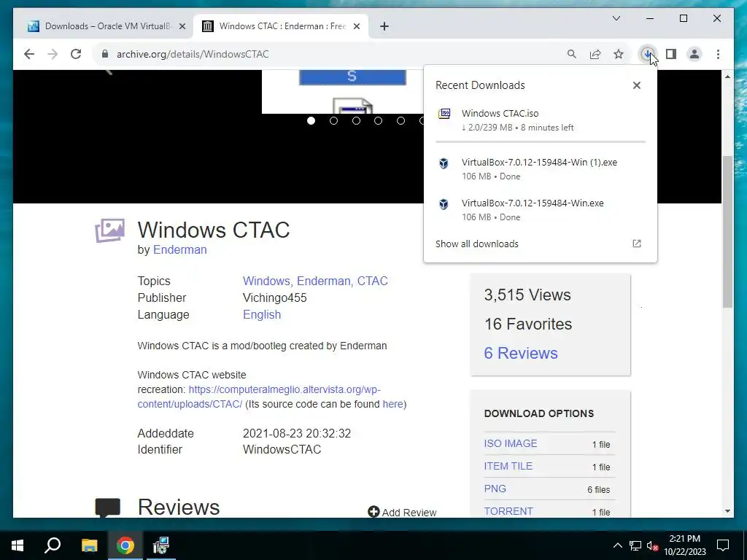
Task: Click the scrollbar down arrow
Action: pos(727,511)
